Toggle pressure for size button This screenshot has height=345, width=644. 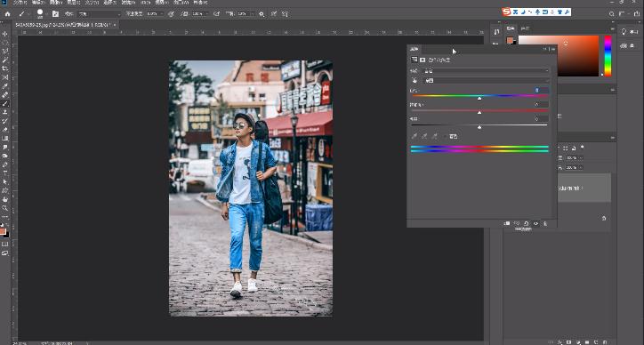274,14
